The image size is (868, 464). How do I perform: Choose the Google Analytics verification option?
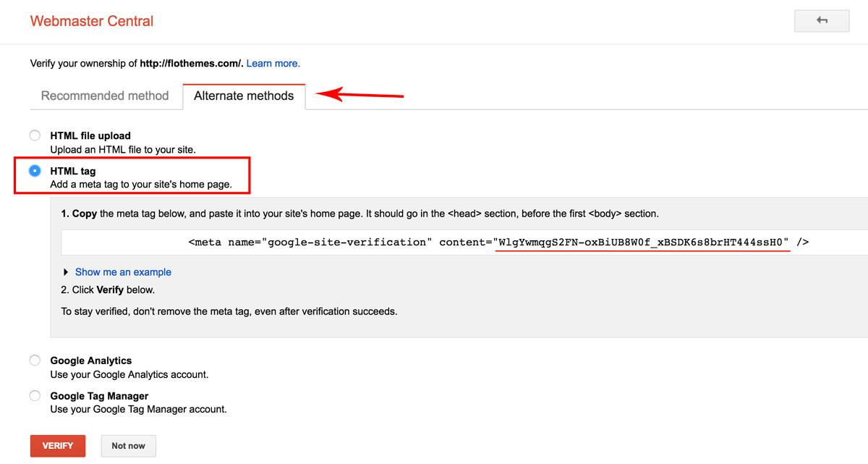[34, 360]
